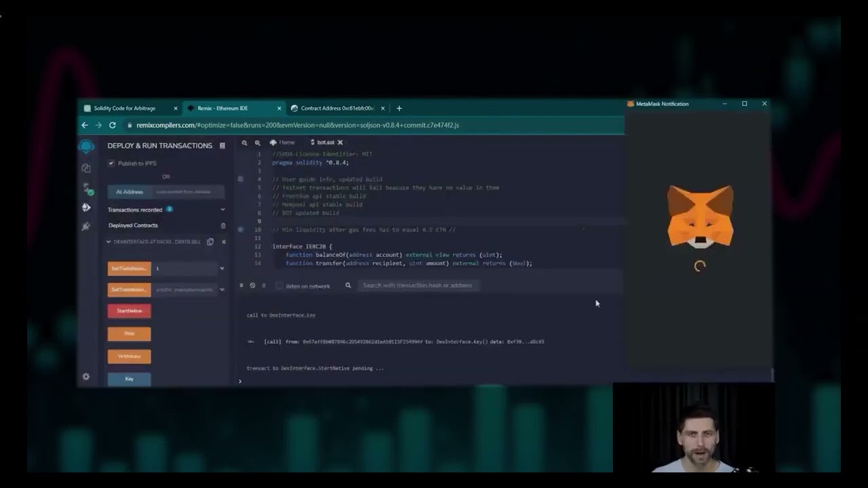The height and width of the screenshot is (488, 868).
Task: Select the Deploy & run transactions icon
Action: (86, 207)
